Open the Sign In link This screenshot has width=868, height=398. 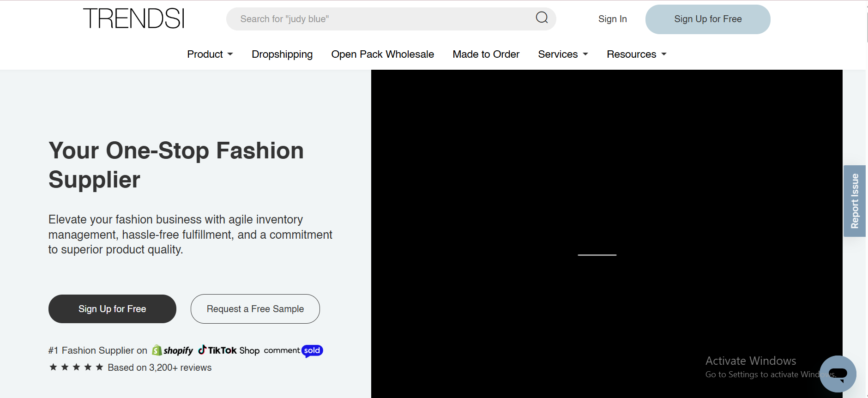click(612, 19)
